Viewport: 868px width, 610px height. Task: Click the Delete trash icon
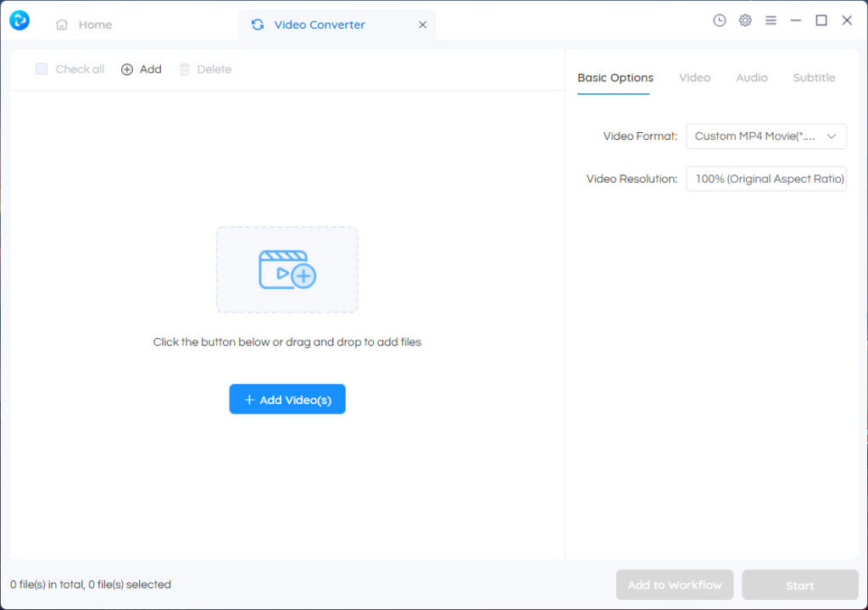[x=184, y=69]
